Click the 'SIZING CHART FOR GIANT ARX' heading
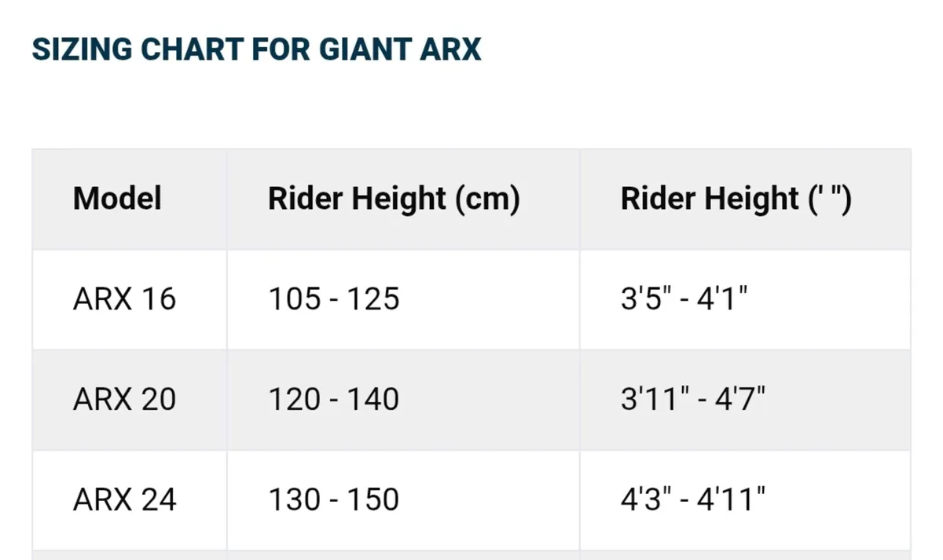The height and width of the screenshot is (560, 943). (x=256, y=49)
